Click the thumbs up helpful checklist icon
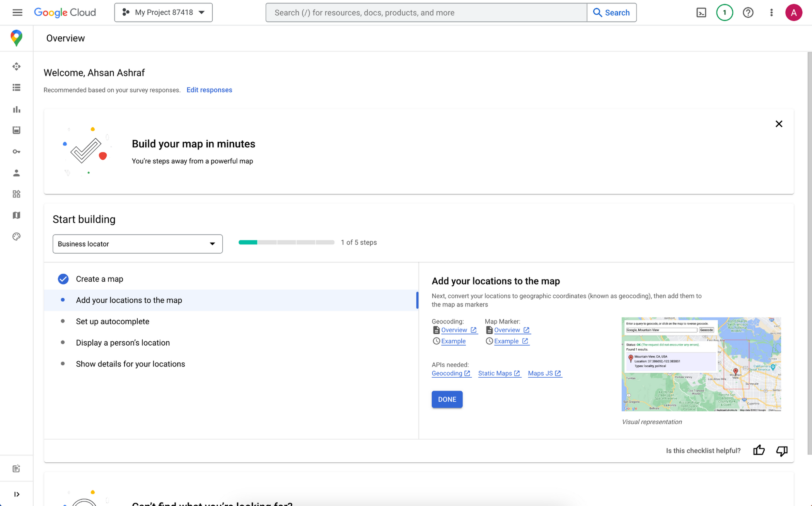This screenshot has width=812, height=506. click(759, 450)
